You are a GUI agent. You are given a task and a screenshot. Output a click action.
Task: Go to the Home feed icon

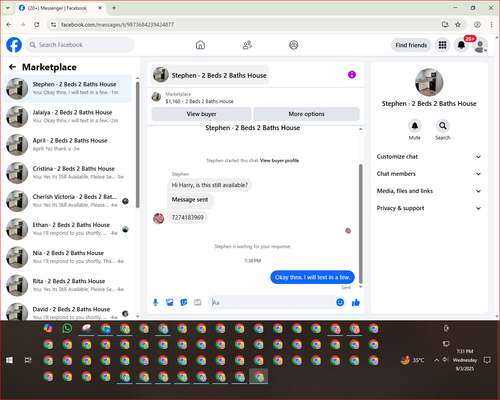pos(200,45)
